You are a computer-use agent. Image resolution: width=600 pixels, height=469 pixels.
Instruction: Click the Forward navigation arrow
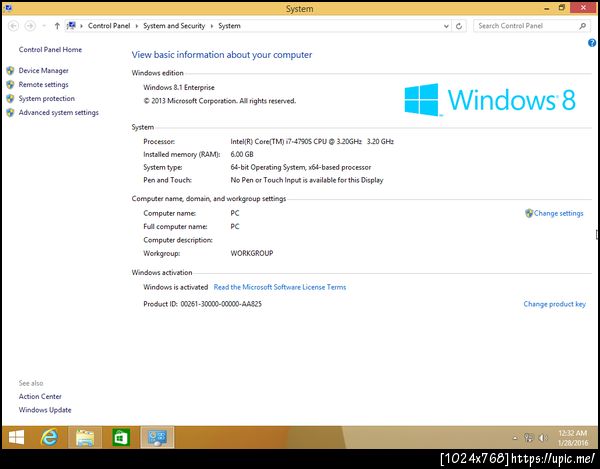point(30,26)
